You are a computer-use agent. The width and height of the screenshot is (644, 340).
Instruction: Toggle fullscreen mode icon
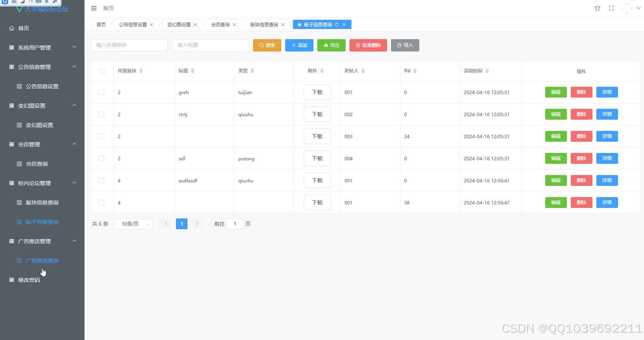tap(611, 8)
